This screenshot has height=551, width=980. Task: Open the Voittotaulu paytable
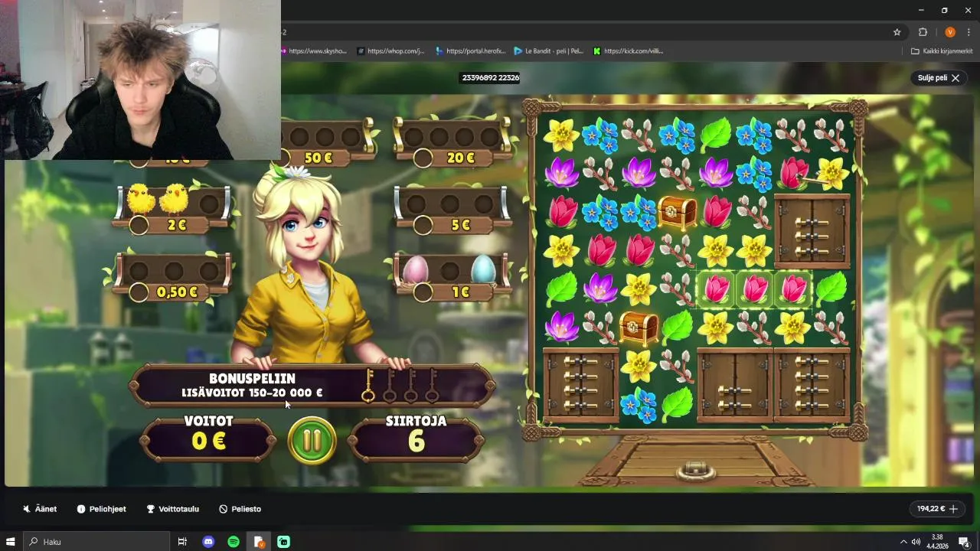click(172, 509)
